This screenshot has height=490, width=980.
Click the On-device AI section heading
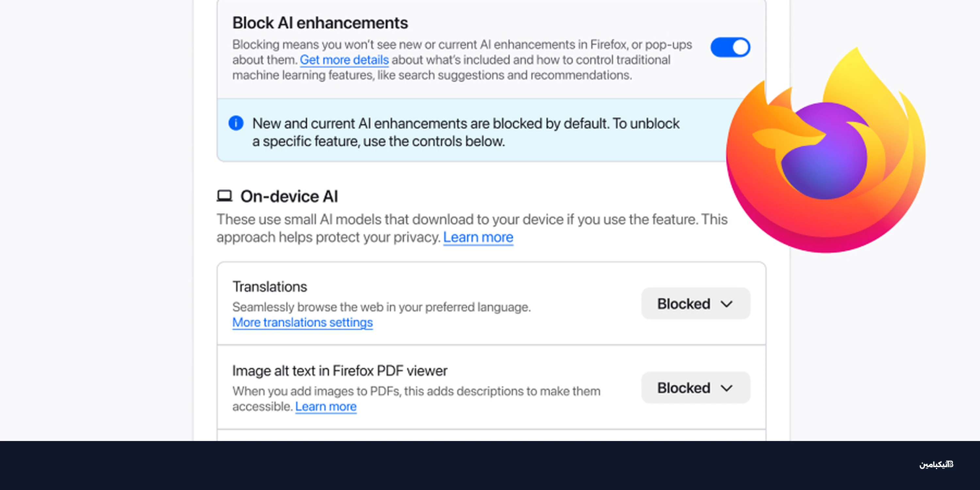coord(289,197)
